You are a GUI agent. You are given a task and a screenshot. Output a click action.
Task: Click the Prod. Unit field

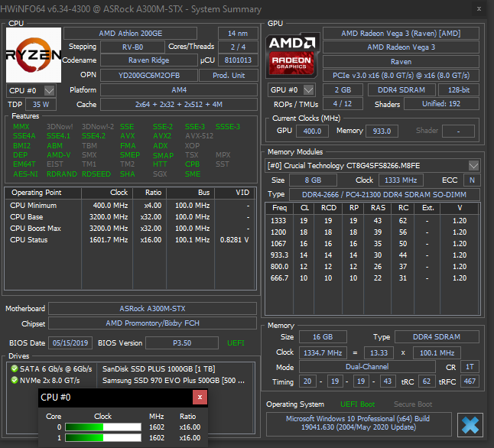coord(229,76)
